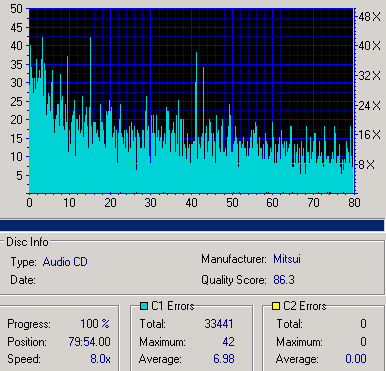This screenshot has height=371, width=386.
Task: Click the cyan C1 Errors color swatch
Action: 144,306
